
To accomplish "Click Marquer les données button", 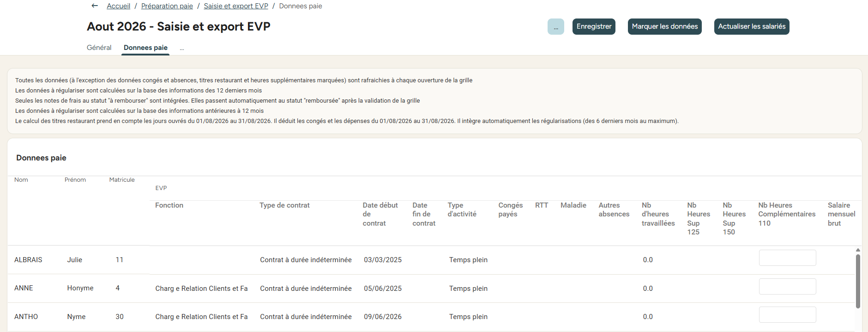I will [x=665, y=26].
